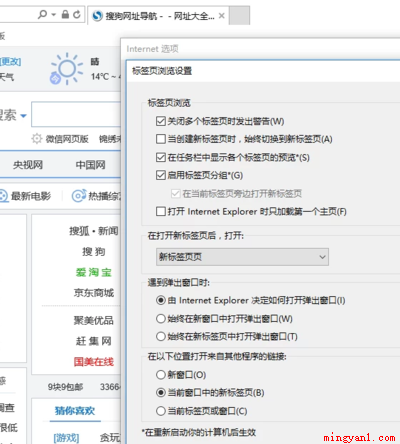The width and height of the screenshot is (400, 444).
Task: Click the security lock icon in address bar
Action: (x=65, y=14)
